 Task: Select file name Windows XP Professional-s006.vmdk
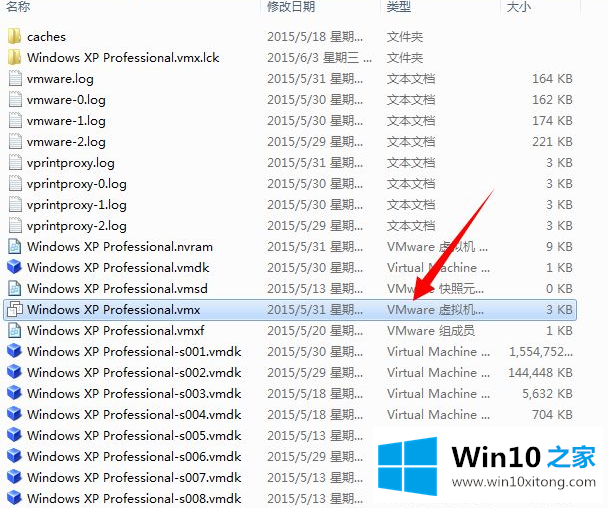click(134, 456)
